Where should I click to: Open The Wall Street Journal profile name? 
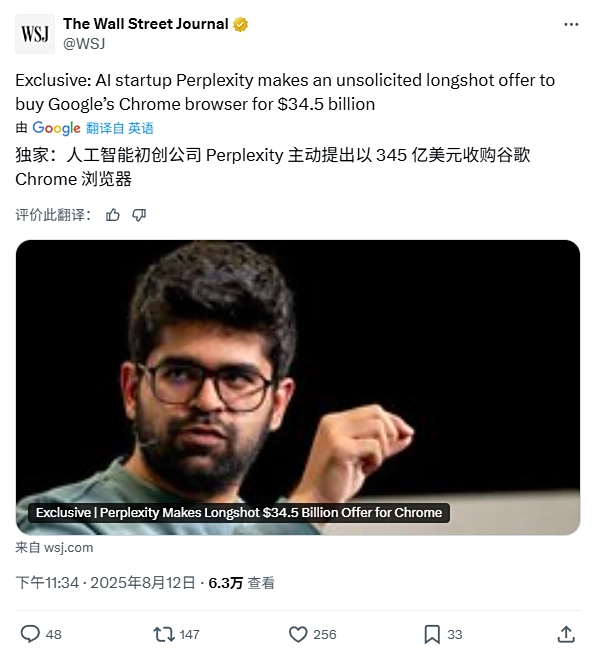(146, 24)
